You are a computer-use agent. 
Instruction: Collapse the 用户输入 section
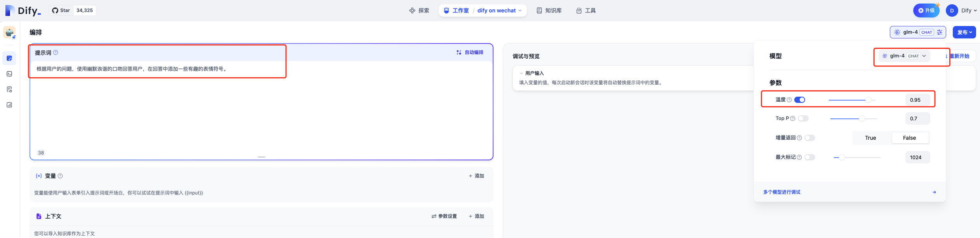tap(521, 73)
